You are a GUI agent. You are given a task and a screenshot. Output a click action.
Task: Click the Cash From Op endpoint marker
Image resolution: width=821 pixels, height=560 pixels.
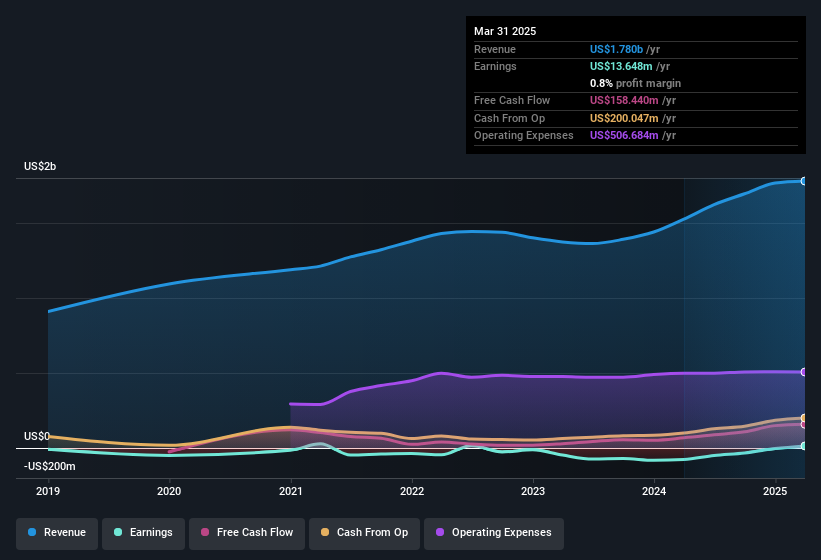coord(804,418)
